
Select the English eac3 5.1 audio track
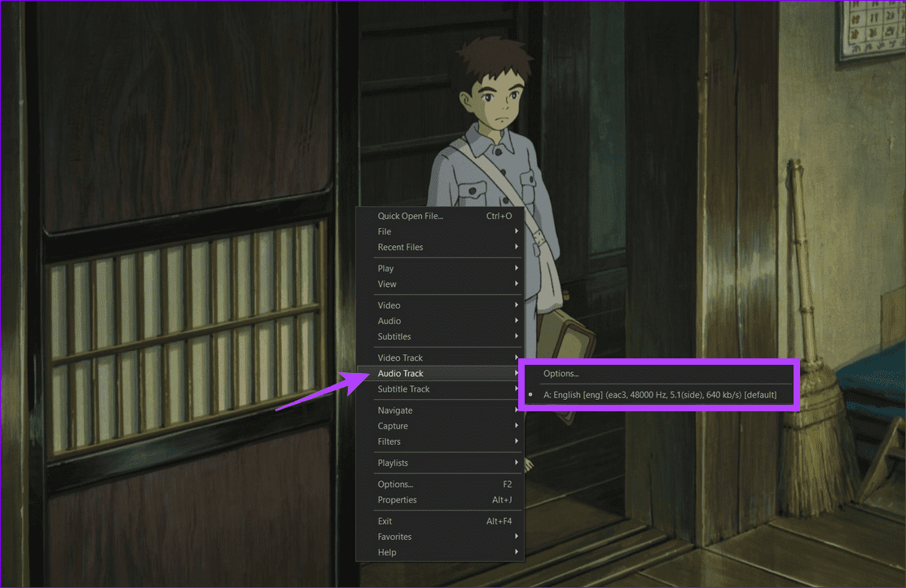tap(659, 395)
